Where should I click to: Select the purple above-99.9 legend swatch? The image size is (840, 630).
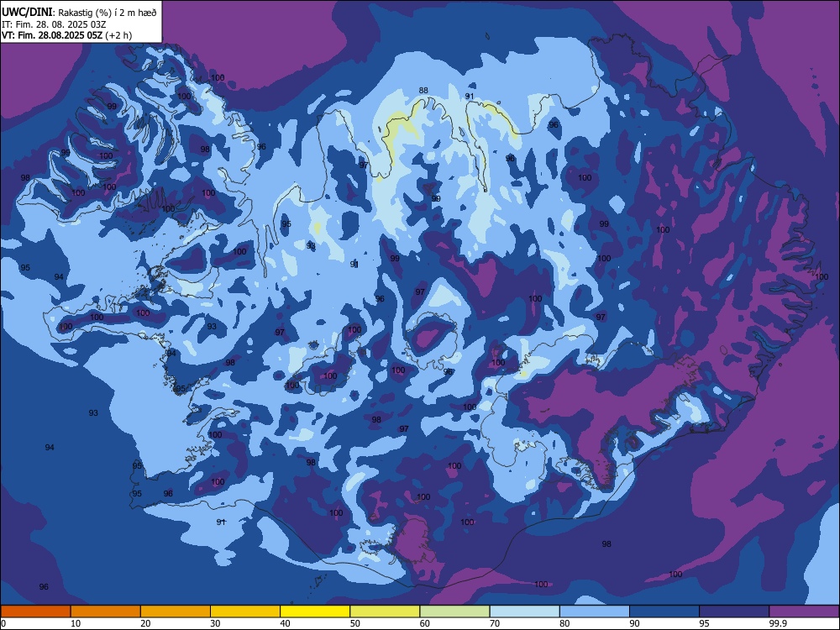tap(804, 612)
